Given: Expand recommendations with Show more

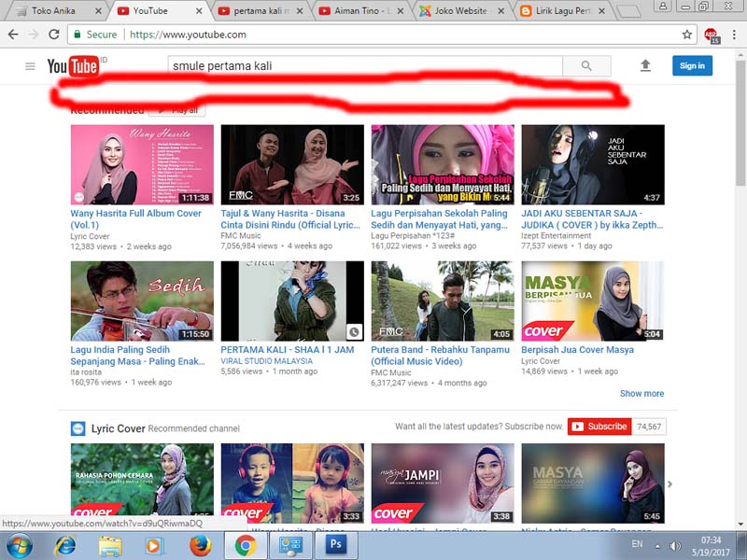Looking at the screenshot, I should 641,394.
